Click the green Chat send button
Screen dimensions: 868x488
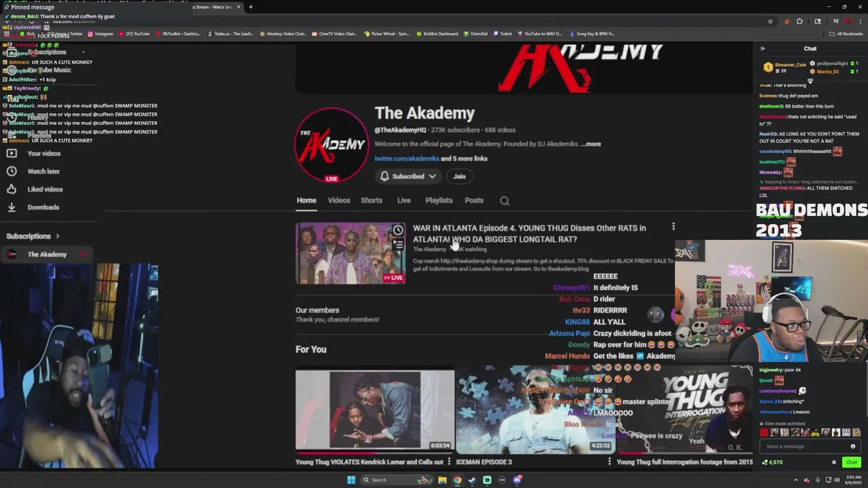(x=851, y=463)
